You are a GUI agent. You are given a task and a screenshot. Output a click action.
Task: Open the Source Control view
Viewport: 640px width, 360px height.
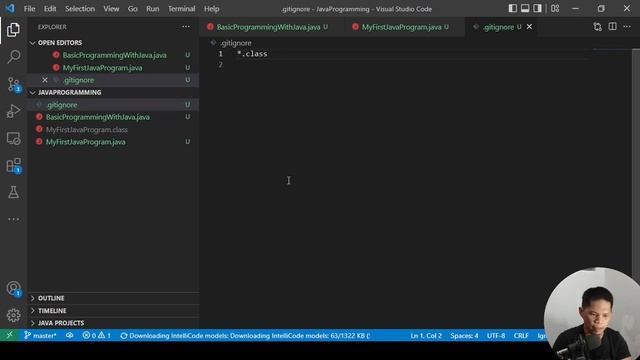click(13, 84)
